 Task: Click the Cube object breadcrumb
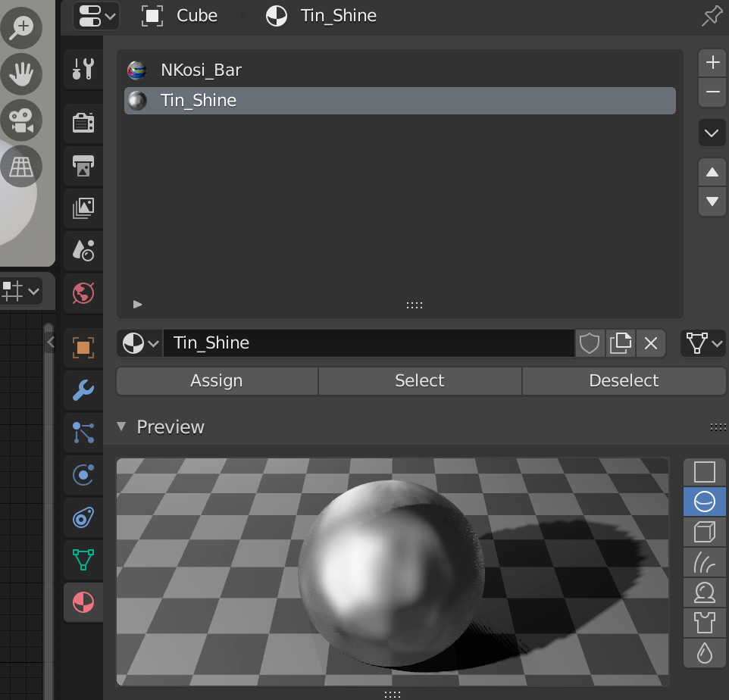point(180,16)
